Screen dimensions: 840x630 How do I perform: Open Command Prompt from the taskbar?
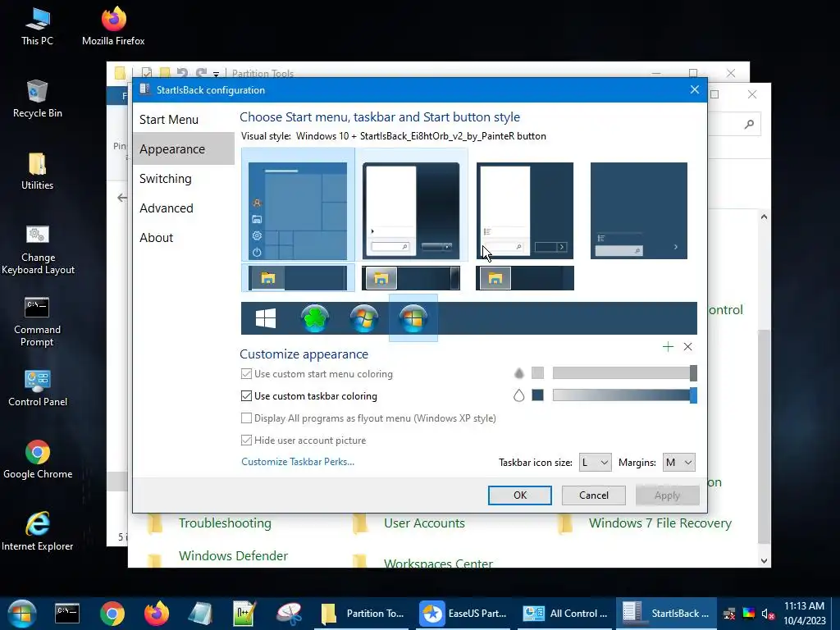click(x=67, y=614)
